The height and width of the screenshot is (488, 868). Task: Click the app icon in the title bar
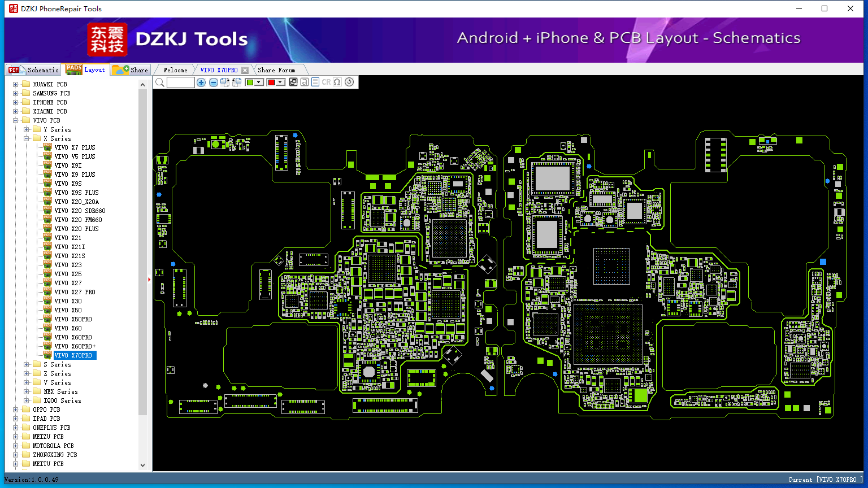pyautogui.click(x=14, y=8)
